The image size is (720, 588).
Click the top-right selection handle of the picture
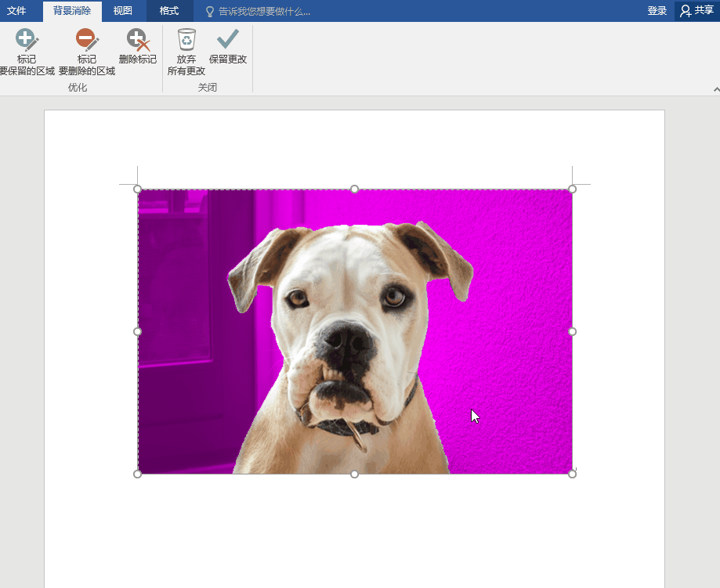(572, 189)
